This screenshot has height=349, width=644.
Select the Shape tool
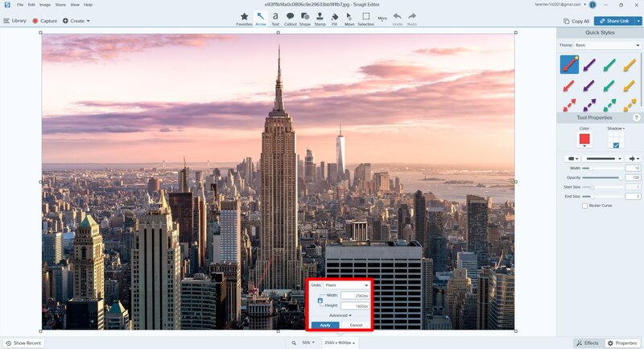click(305, 17)
